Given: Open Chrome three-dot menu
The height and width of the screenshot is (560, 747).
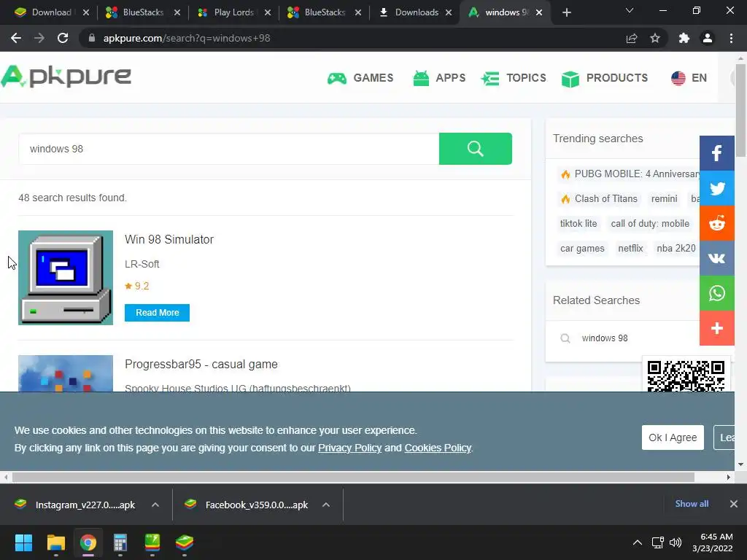Looking at the screenshot, I should 731,38.
